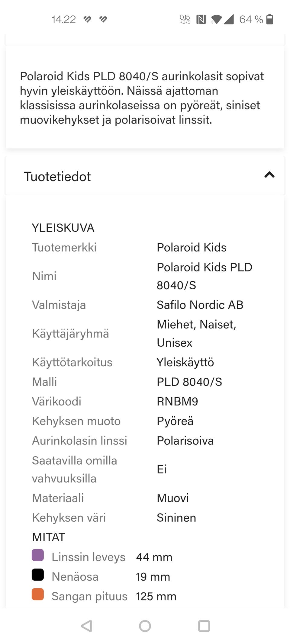Tap the battery icon in status bar
This screenshot has height=644, width=290.
coord(270,19)
